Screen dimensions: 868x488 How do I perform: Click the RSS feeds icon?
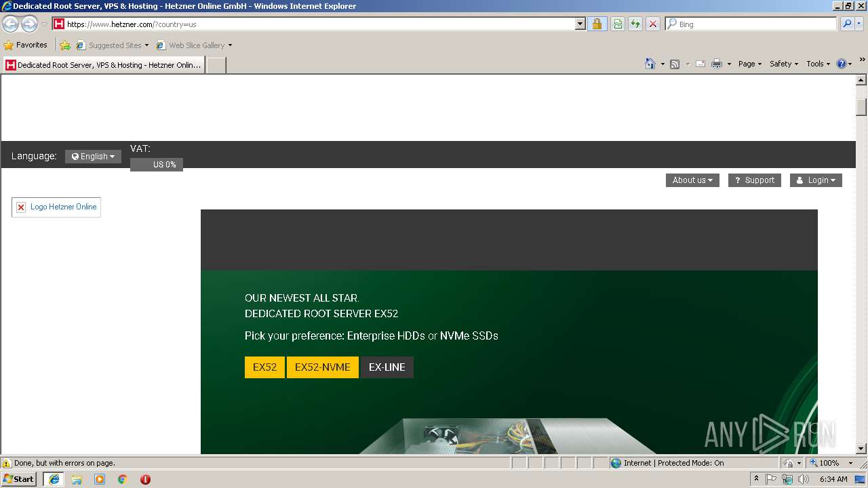click(675, 64)
